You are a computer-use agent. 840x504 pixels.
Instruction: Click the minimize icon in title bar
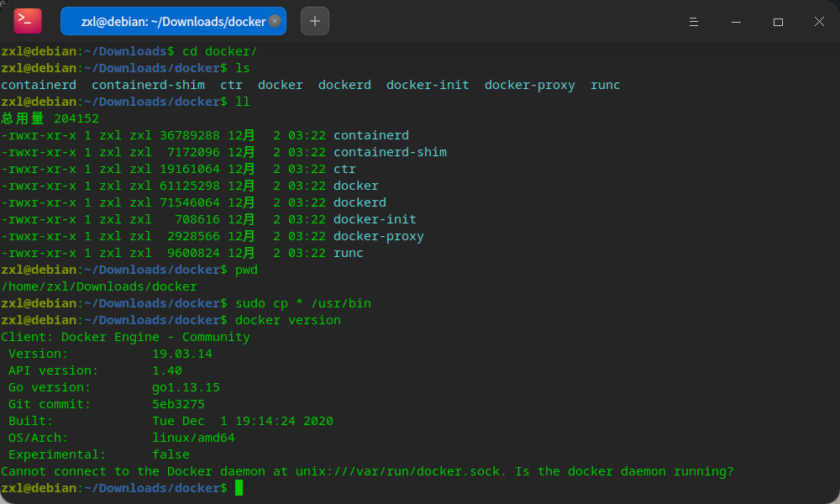coord(736,21)
